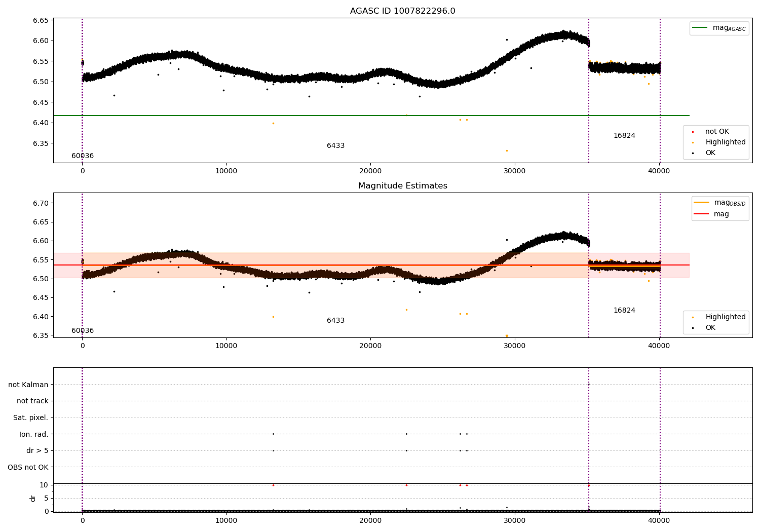The height and width of the screenshot is (532, 760).
Task: Click the '30000' x-tick of middle panel
Action: pos(515,346)
